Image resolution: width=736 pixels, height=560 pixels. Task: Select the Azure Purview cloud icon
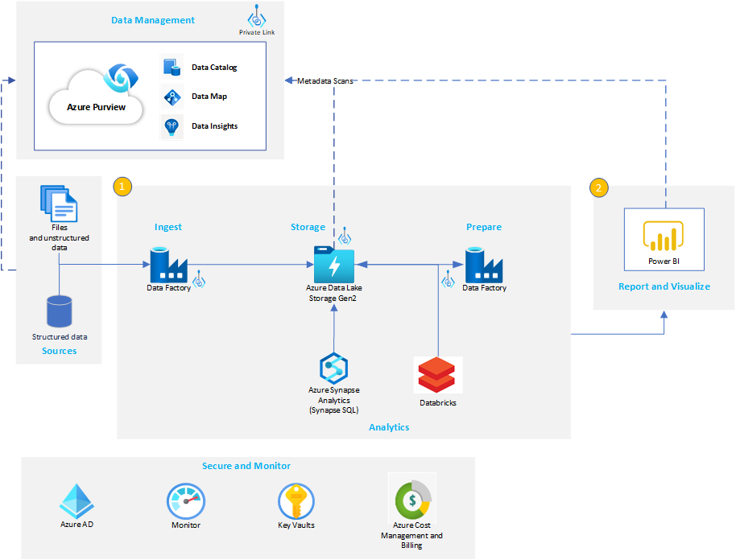point(96,96)
